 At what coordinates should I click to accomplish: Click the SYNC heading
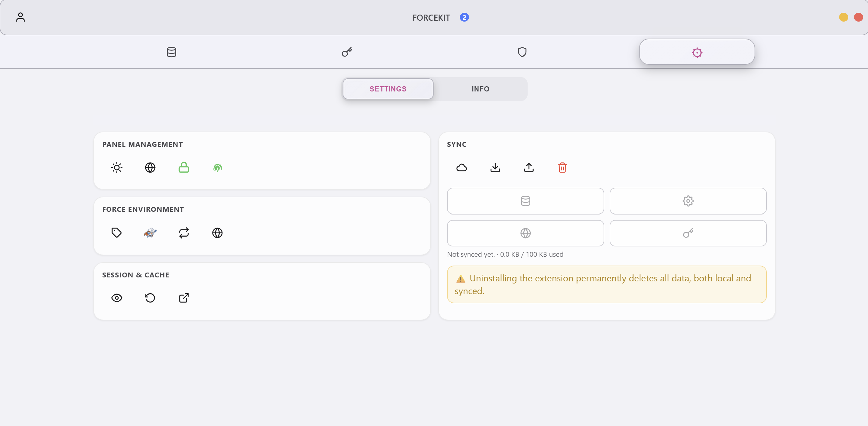pos(456,144)
